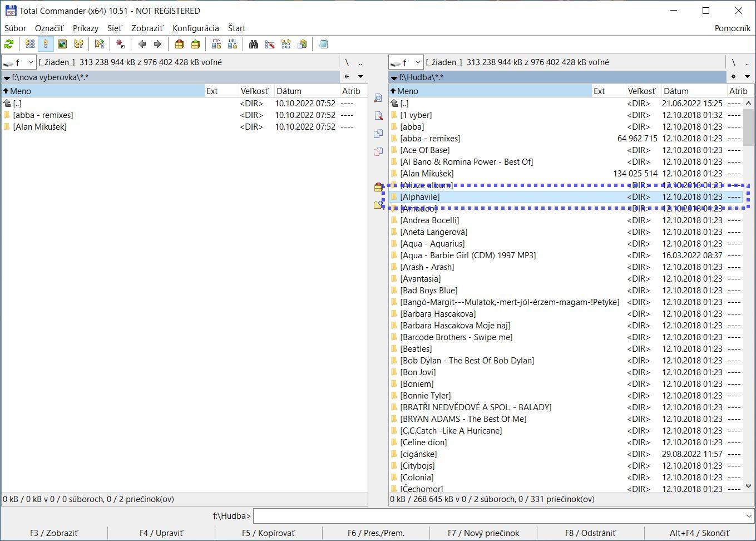Click the new folder icon in middle bar
Screen dimensions: 756x541
378,205
